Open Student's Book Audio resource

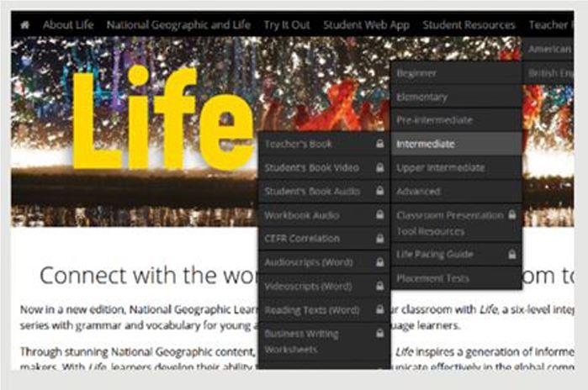(325, 192)
